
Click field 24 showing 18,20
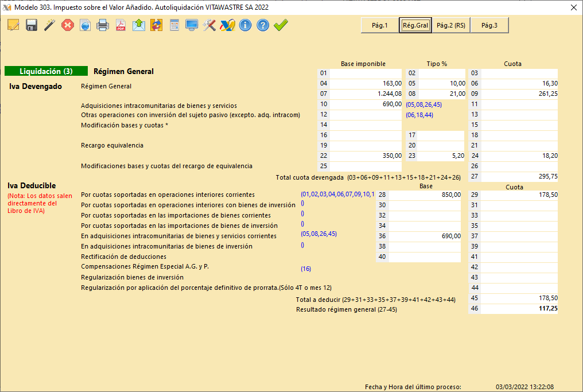coord(519,156)
